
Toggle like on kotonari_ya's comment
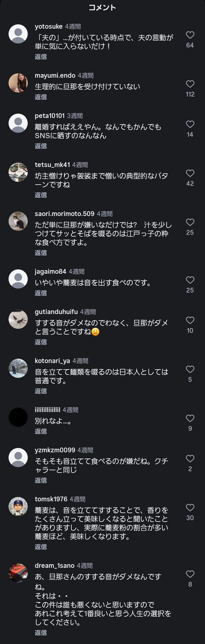click(x=190, y=369)
